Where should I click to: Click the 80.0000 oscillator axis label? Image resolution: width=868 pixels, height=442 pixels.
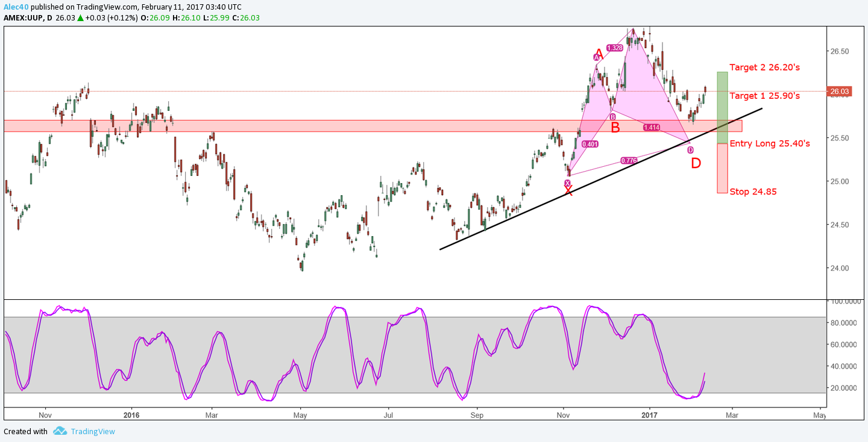point(843,323)
